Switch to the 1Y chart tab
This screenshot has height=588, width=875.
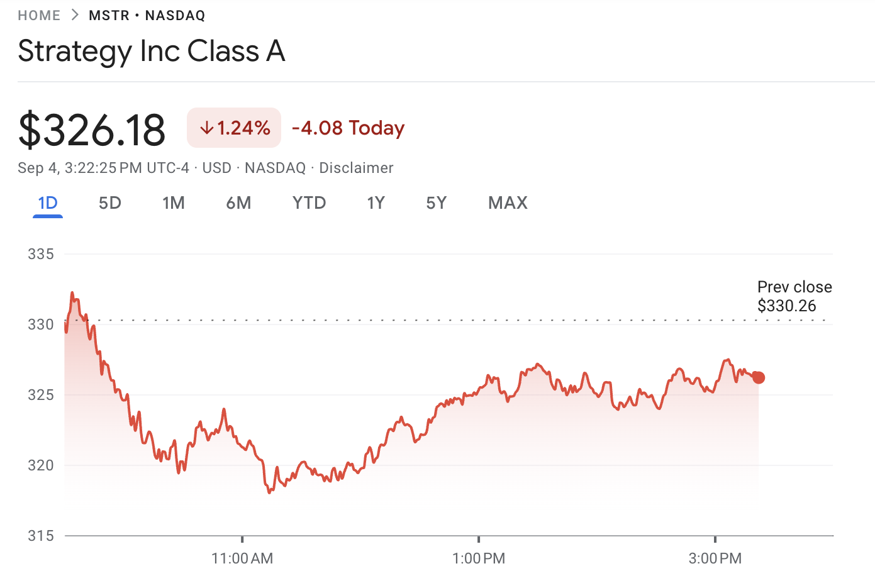(x=376, y=202)
